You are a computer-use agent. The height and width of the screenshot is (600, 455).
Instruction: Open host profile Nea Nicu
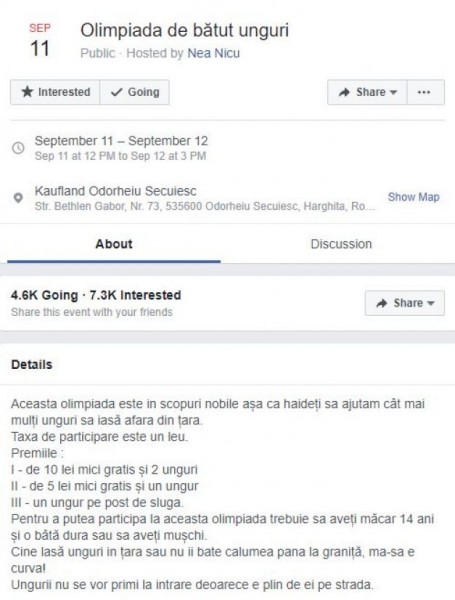(x=214, y=53)
